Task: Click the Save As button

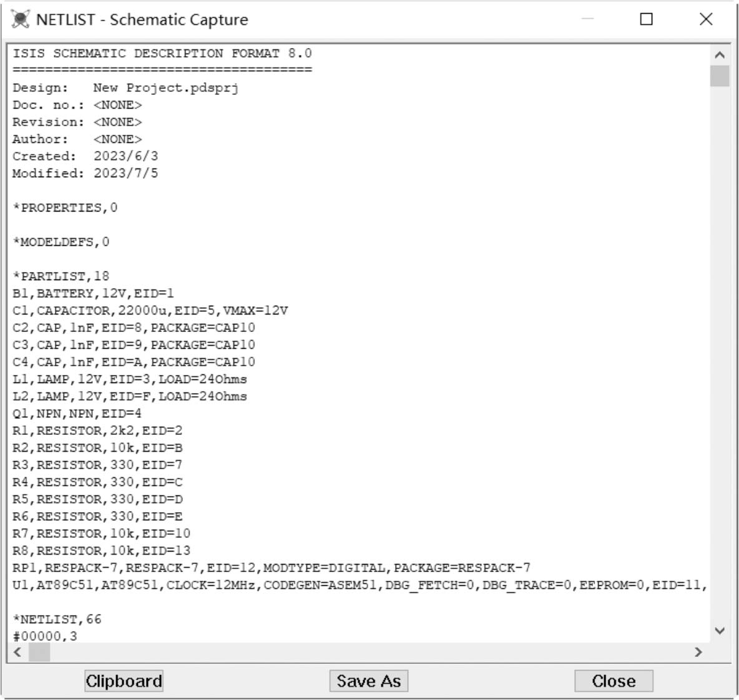Action: click(x=368, y=681)
